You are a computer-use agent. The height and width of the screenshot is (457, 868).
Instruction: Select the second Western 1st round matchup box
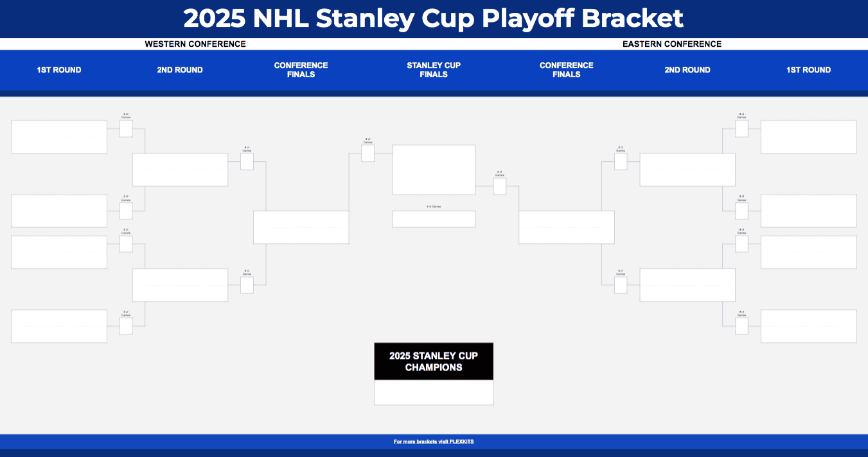(59, 211)
